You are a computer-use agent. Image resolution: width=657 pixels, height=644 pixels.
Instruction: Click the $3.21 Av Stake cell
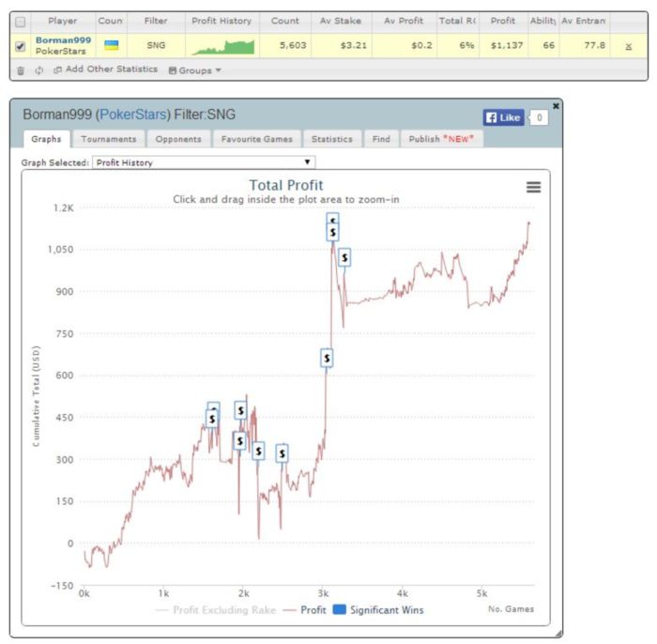point(342,45)
